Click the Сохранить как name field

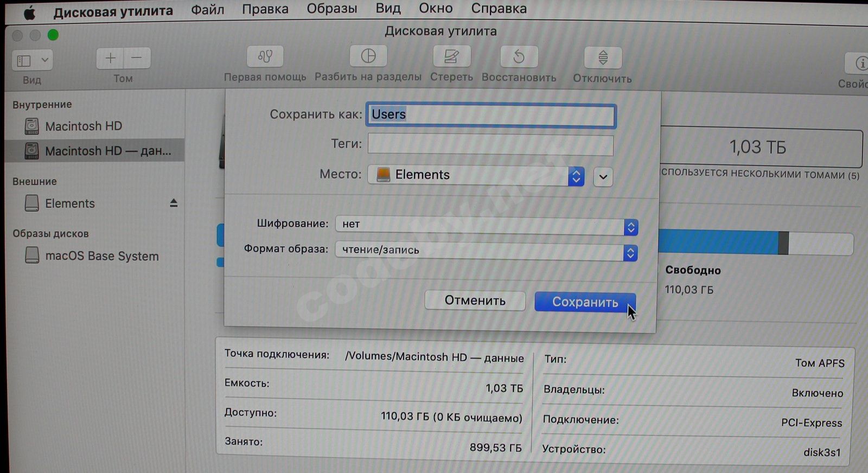(491, 116)
